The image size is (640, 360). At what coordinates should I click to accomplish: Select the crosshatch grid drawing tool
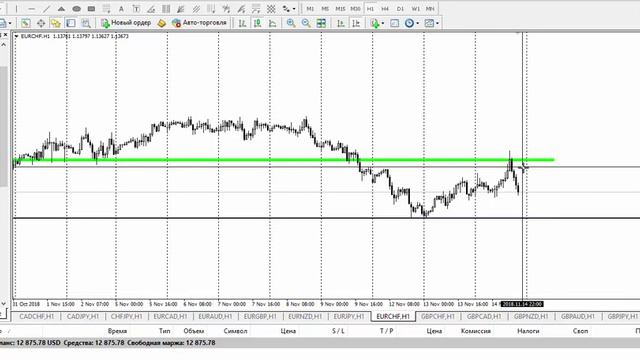tap(271, 9)
